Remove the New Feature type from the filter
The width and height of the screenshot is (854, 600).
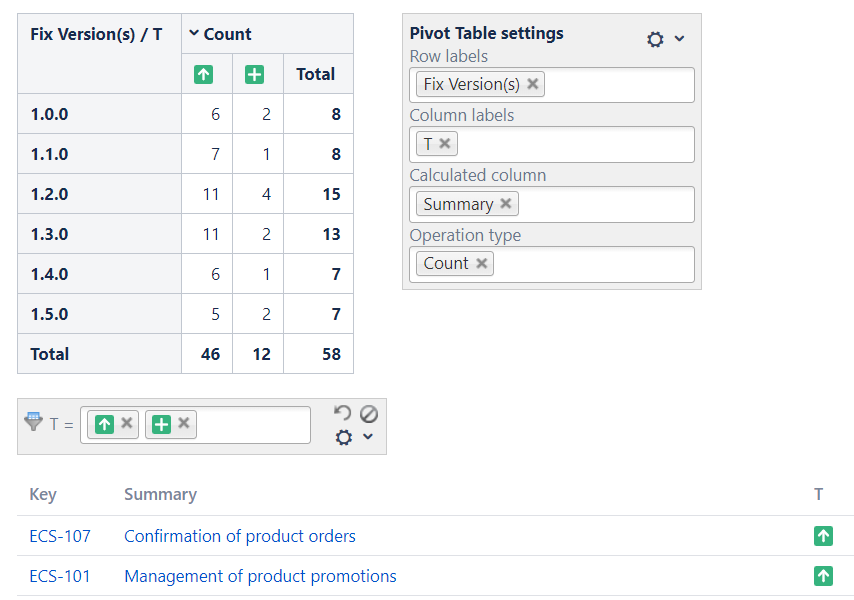pyautogui.click(x=184, y=424)
